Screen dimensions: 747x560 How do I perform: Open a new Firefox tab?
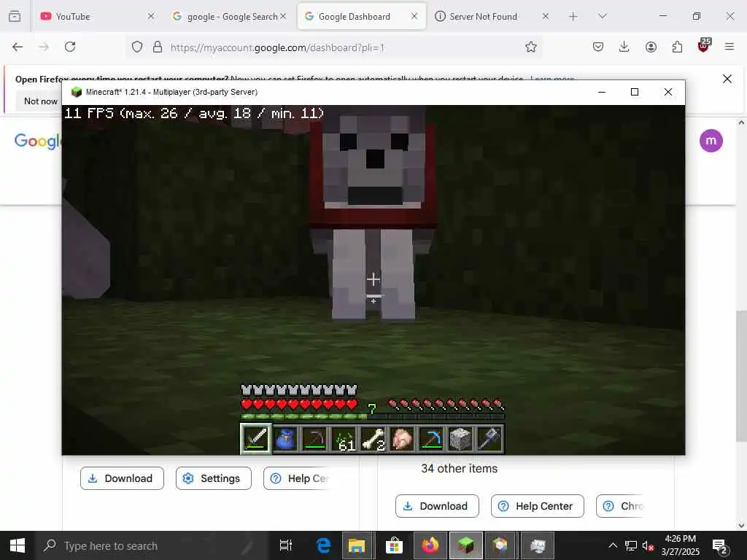573,16
